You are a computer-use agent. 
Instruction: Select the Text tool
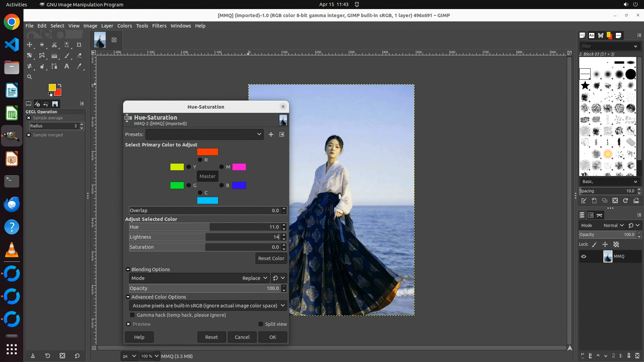point(67,66)
